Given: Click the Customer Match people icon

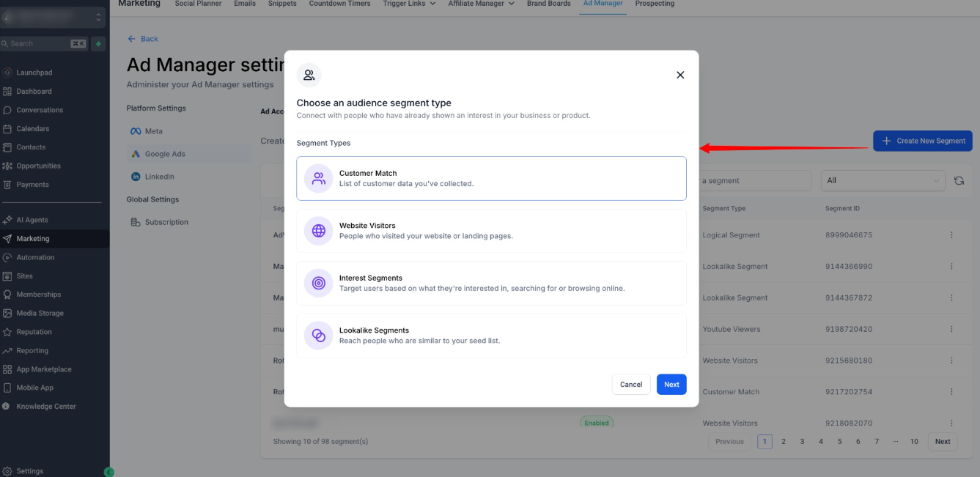Looking at the screenshot, I should click(x=318, y=178).
